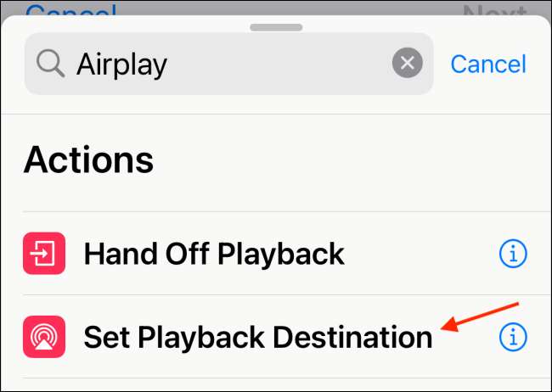Open info for Set Playback Destination

(513, 337)
